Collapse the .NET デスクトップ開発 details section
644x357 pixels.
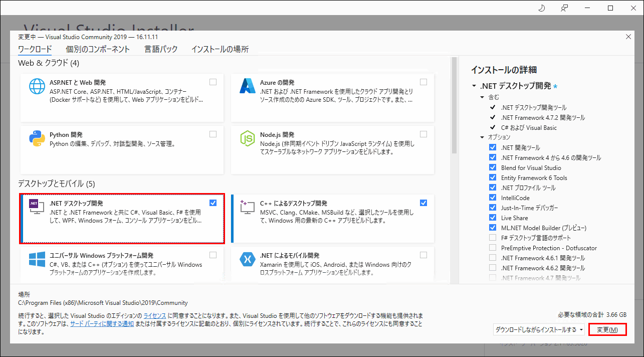(x=474, y=86)
